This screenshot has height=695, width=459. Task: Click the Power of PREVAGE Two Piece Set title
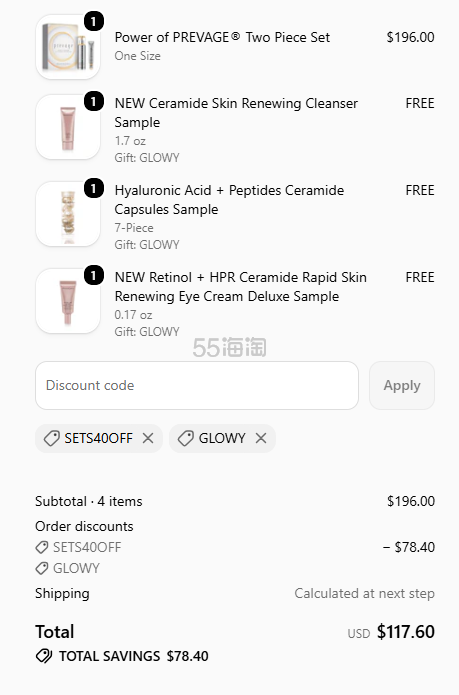coord(222,37)
